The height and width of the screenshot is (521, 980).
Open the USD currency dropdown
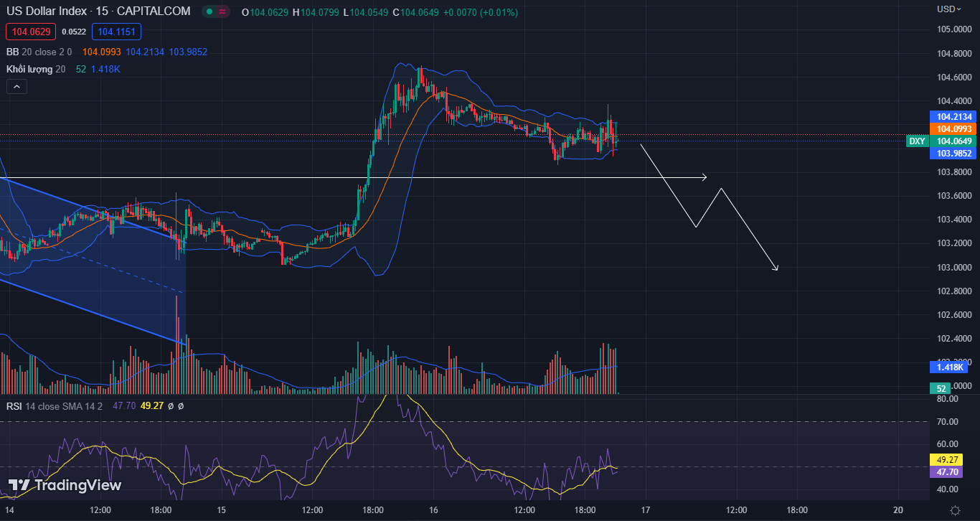[x=947, y=9]
